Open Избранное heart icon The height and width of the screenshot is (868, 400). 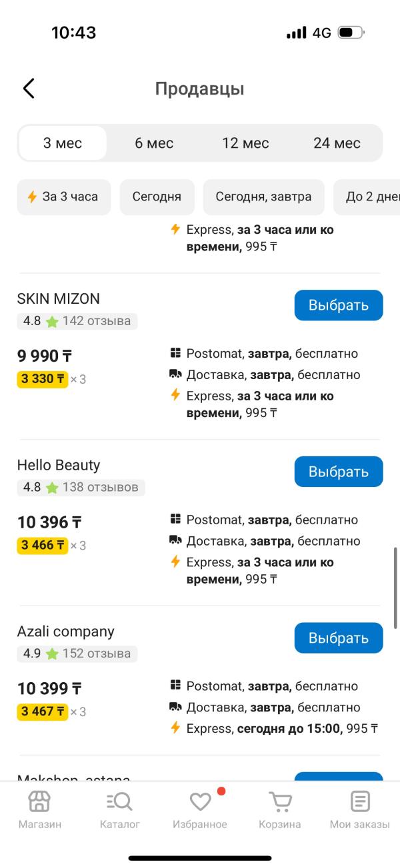pos(200,801)
